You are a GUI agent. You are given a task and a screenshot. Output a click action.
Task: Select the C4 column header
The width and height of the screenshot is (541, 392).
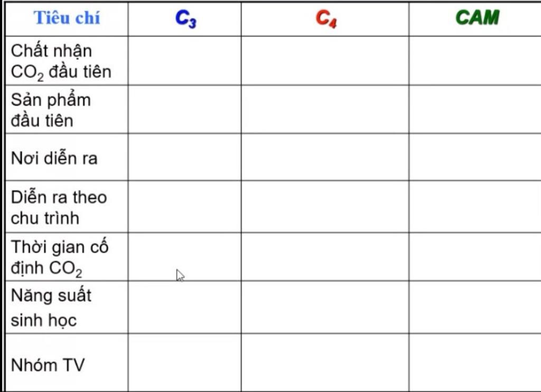(x=325, y=18)
